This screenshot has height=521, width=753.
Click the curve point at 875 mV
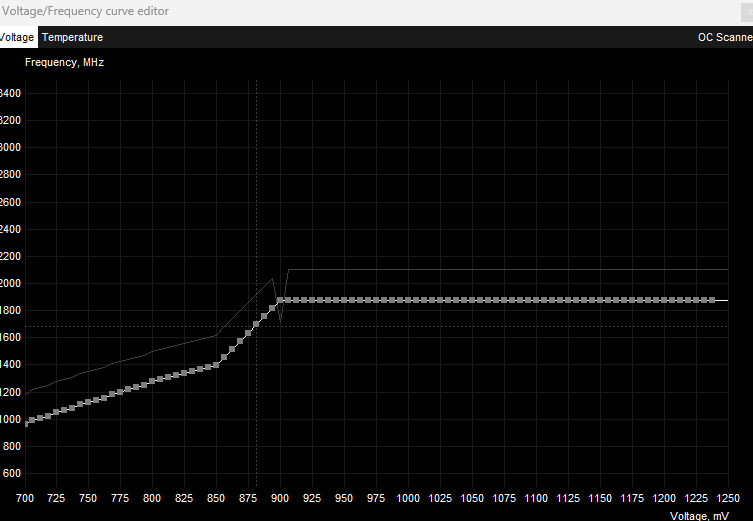248,333
